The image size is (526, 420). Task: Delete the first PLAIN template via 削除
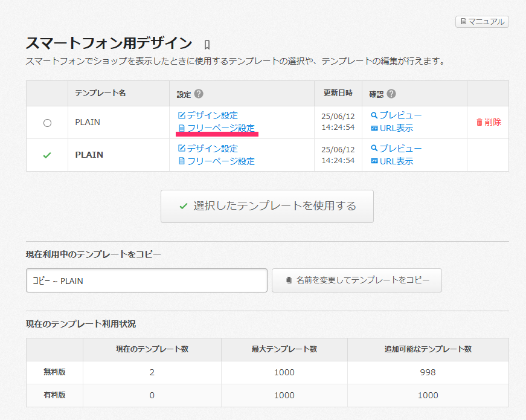(492, 122)
